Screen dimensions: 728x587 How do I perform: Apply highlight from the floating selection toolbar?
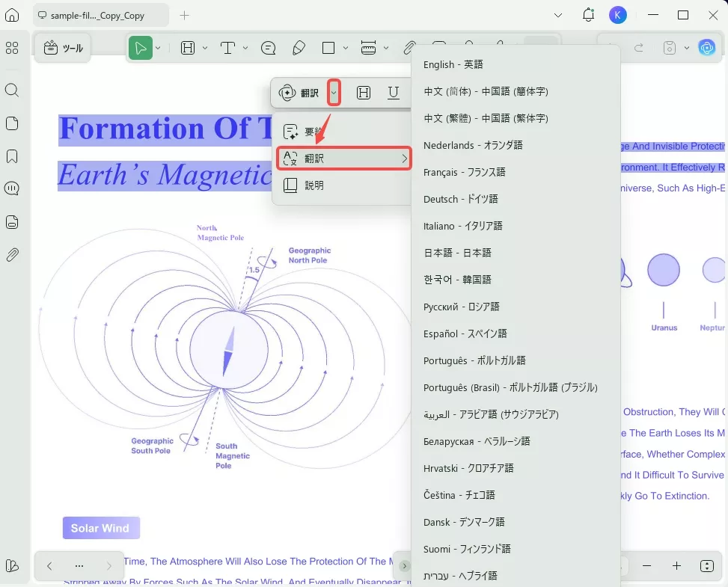coord(364,93)
